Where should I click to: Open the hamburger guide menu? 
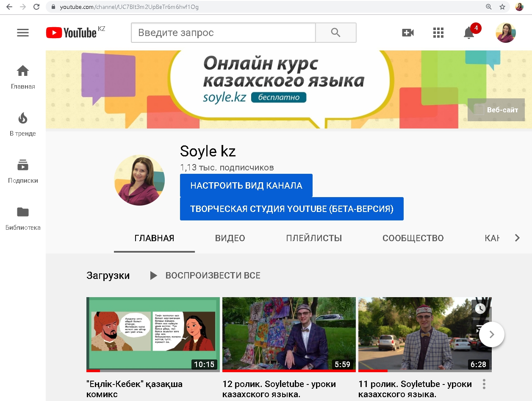(x=23, y=33)
